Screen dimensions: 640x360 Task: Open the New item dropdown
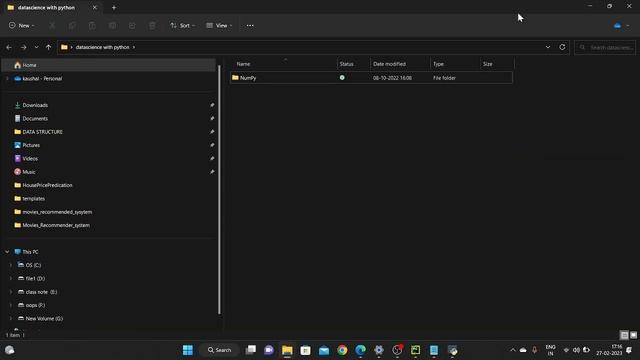pos(21,25)
